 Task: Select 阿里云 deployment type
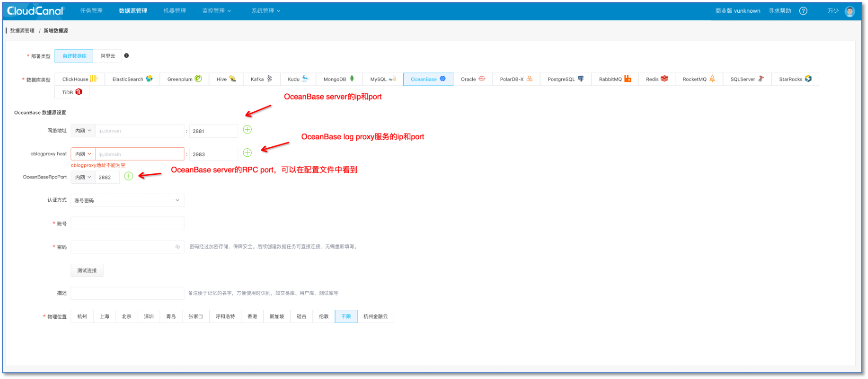[x=108, y=56]
